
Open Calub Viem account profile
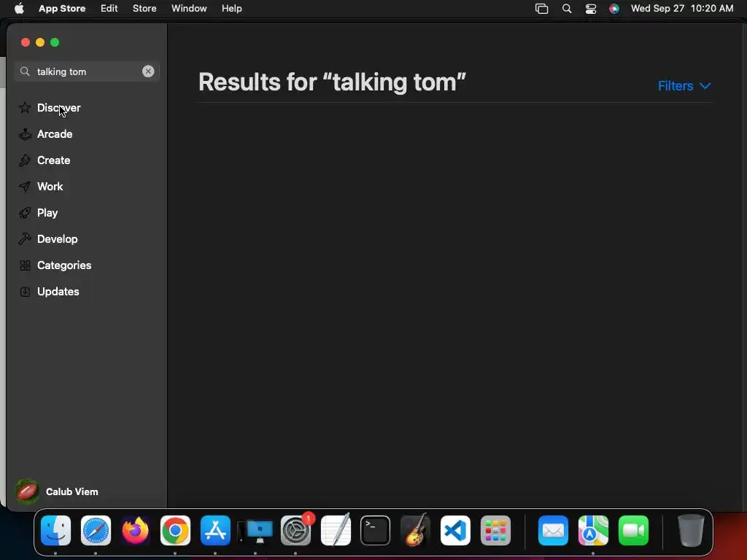57,491
